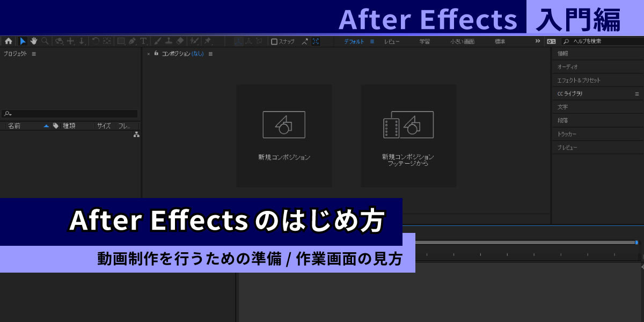Sort project items by 種類 column

click(69, 126)
